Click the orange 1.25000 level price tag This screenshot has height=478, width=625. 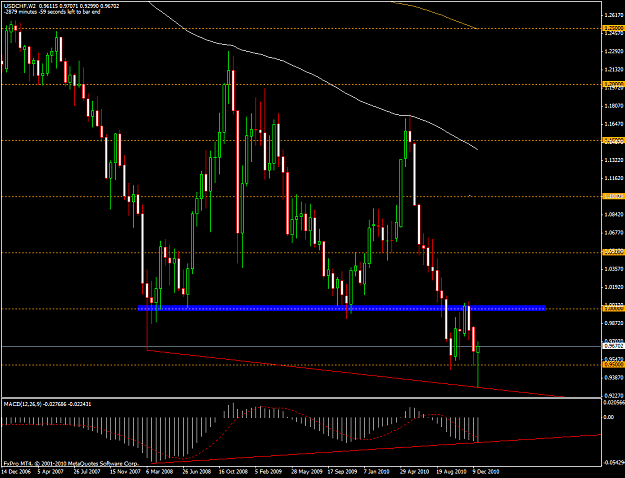point(614,28)
